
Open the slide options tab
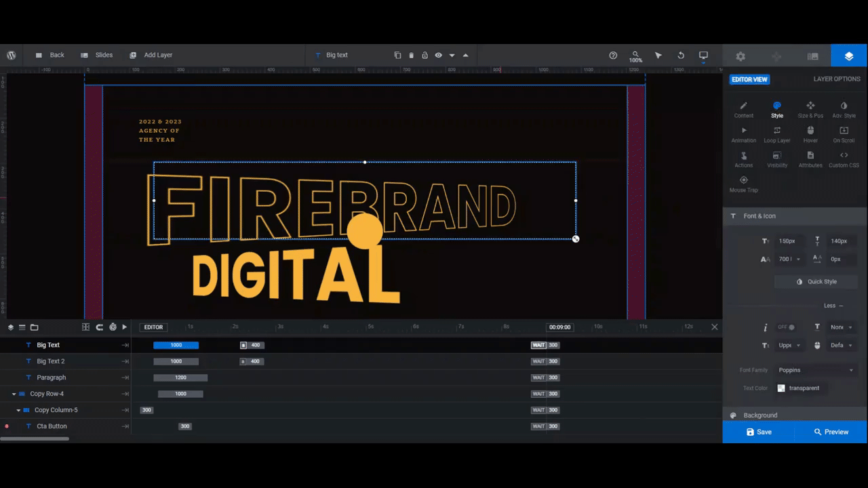[x=812, y=56]
